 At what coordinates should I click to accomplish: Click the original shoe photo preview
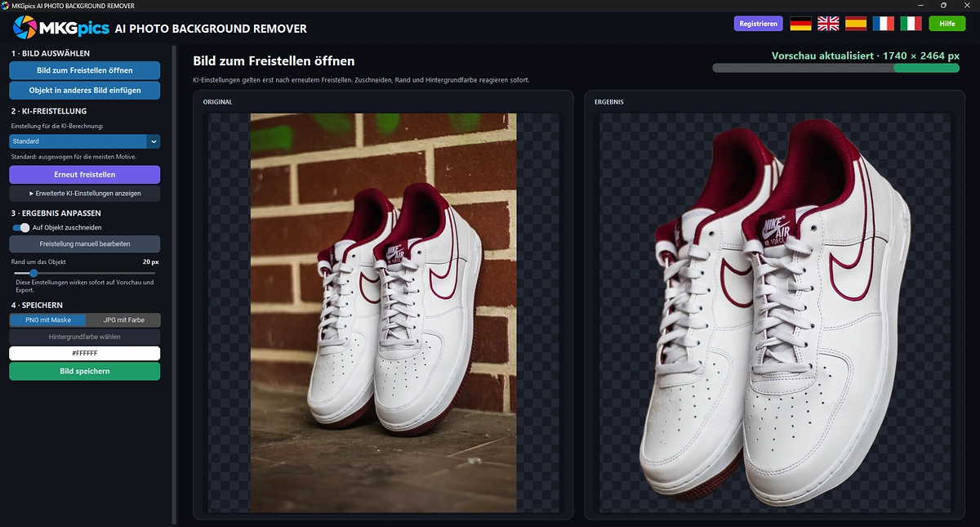coord(383,313)
